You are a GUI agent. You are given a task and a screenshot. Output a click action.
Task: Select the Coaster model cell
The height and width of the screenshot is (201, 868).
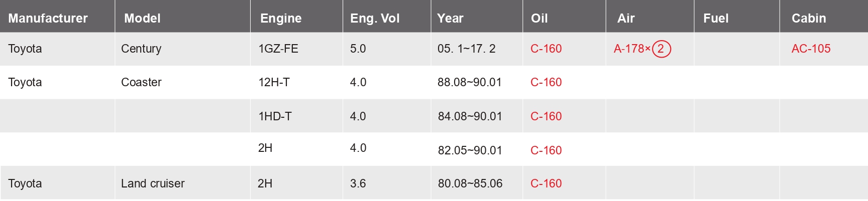coord(183,82)
